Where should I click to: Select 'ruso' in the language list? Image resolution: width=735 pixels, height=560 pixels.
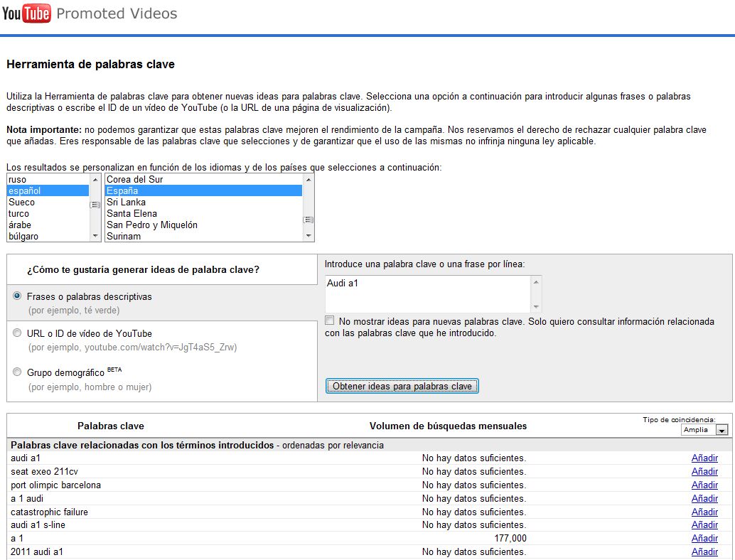(48, 180)
